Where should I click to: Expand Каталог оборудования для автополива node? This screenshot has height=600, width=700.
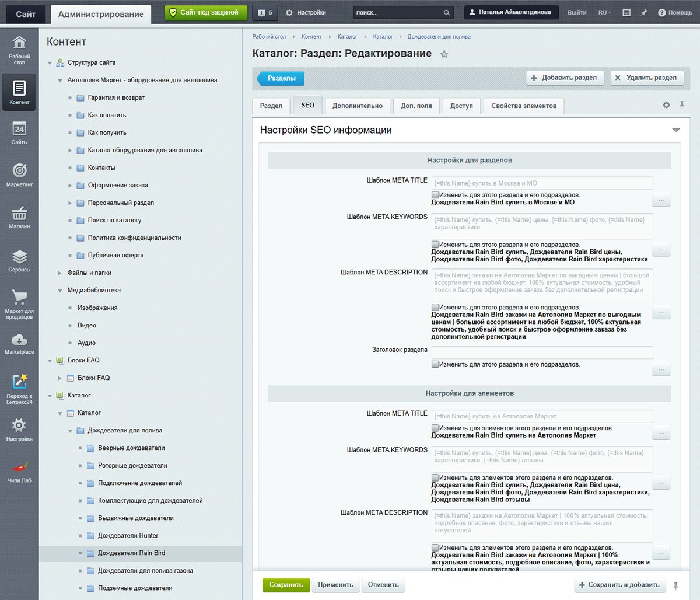(x=70, y=151)
